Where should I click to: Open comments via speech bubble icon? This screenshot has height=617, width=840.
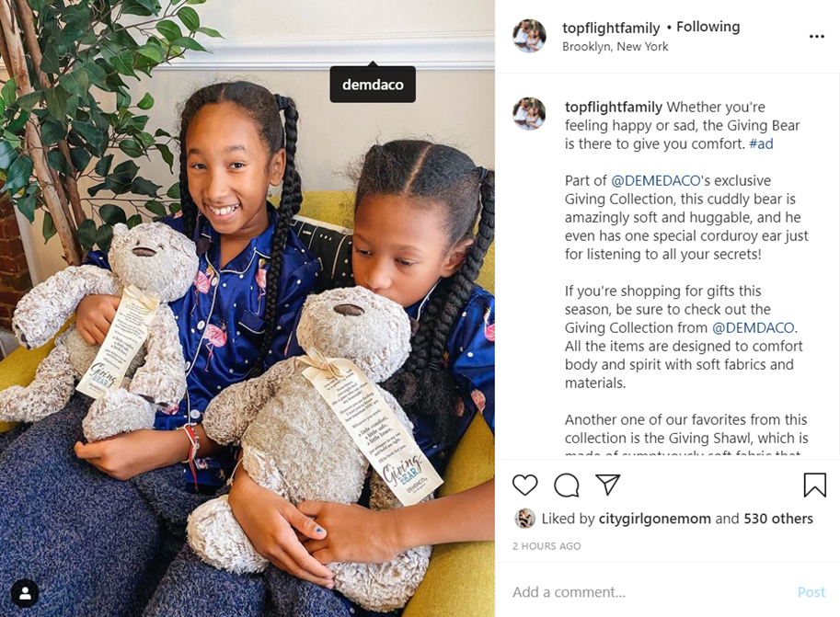(566, 486)
